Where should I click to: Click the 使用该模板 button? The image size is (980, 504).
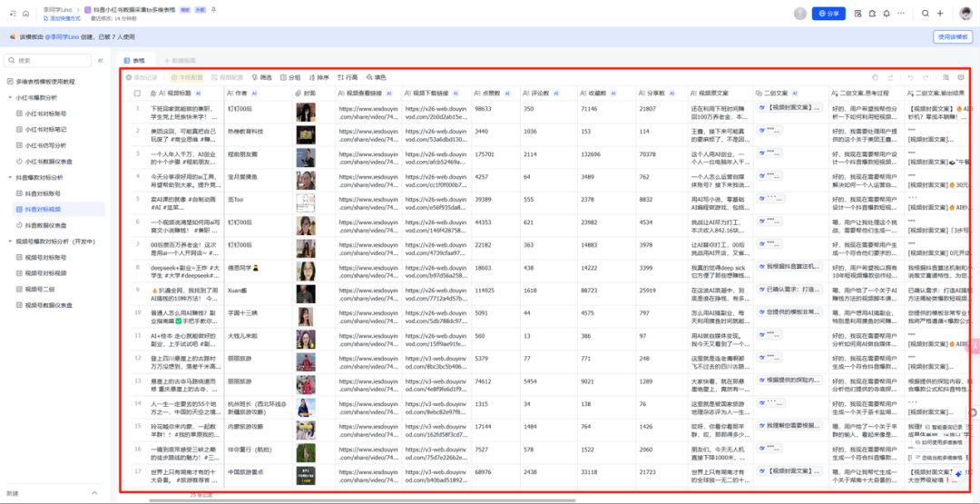953,37
